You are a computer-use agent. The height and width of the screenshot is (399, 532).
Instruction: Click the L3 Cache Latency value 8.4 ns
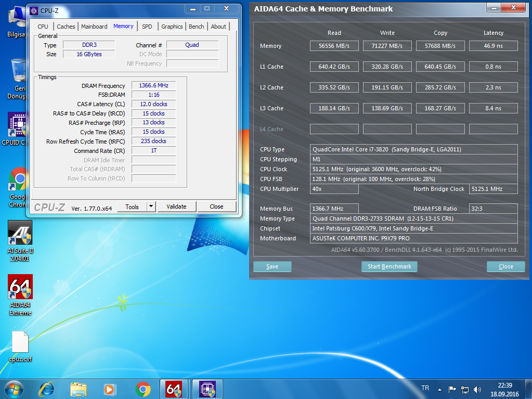pyautogui.click(x=494, y=108)
